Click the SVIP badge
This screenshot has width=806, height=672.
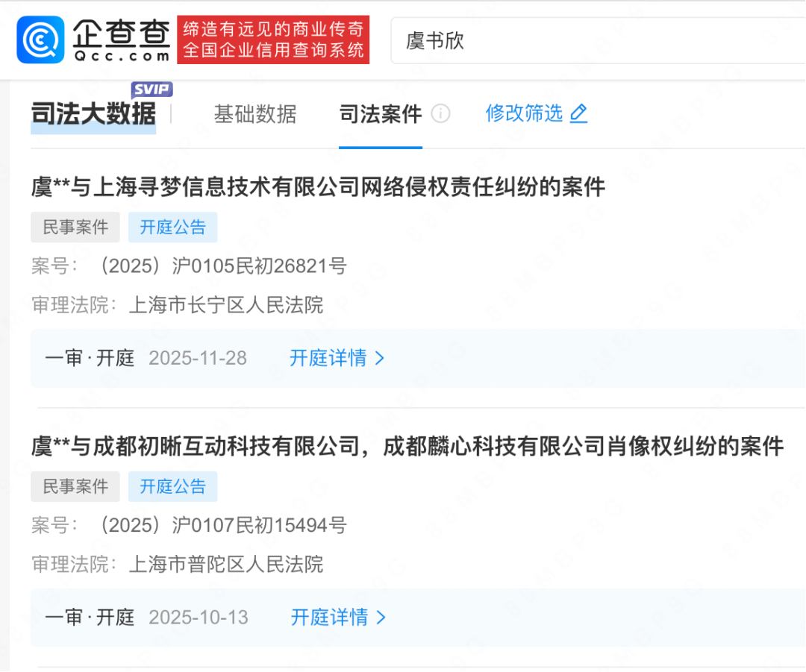(x=151, y=90)
